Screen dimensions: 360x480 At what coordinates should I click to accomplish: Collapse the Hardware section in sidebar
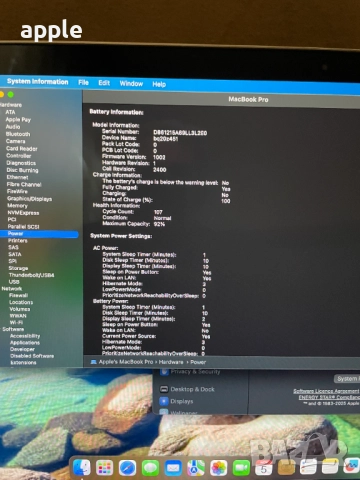[x=11, y=105]
